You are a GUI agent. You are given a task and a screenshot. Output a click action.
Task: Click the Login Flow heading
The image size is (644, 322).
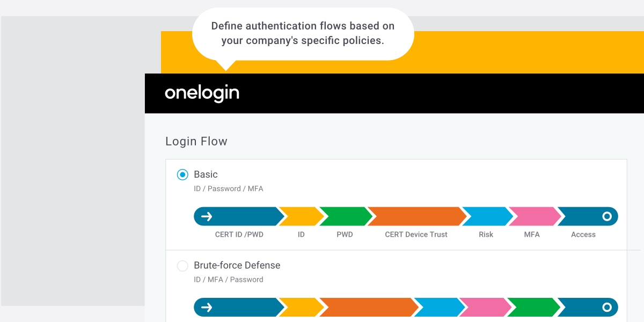point(196,142)
